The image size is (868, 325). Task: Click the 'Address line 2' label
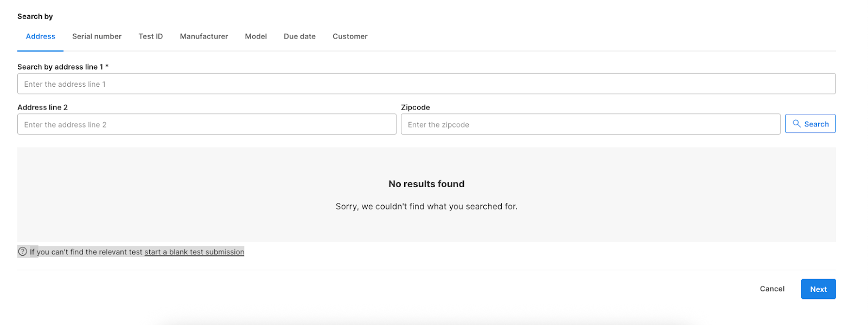(42, 107)
